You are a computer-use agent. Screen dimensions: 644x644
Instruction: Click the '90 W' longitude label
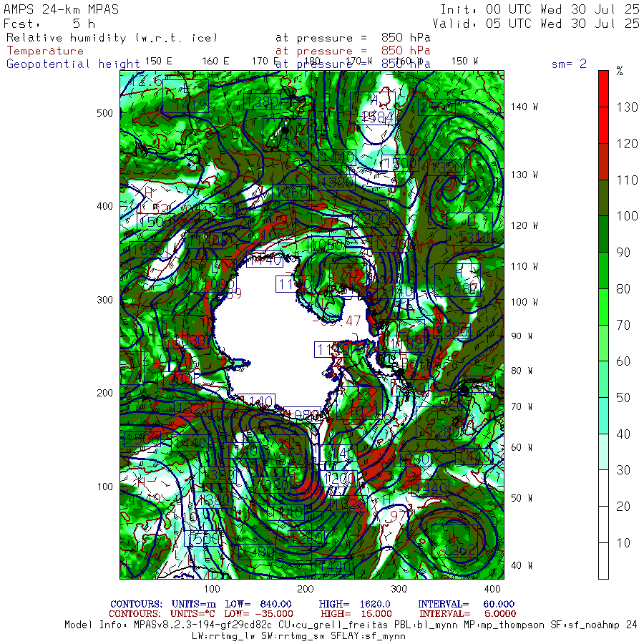(522, 336)
